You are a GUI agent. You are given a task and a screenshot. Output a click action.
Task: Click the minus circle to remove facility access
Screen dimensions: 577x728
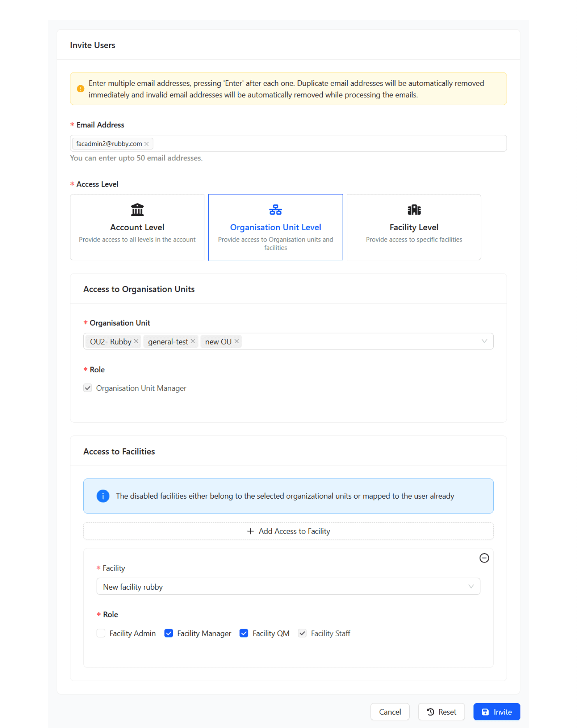pyautogui.click(x=484, y=558)
